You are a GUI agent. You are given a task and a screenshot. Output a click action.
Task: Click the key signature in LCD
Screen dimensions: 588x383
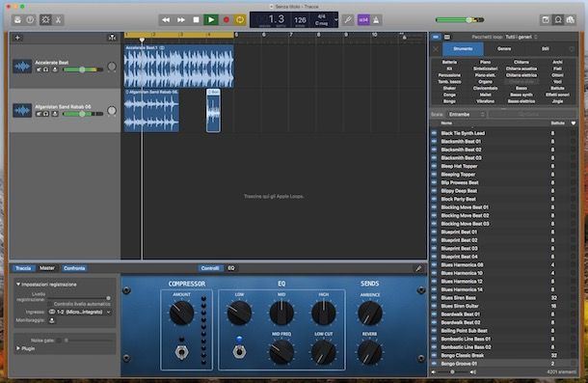point(321,23)
